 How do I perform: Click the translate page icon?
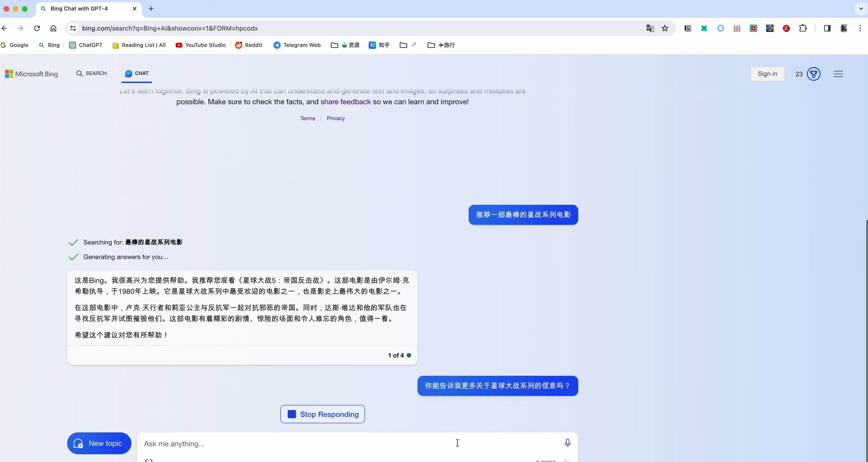[x=650, y=28]
